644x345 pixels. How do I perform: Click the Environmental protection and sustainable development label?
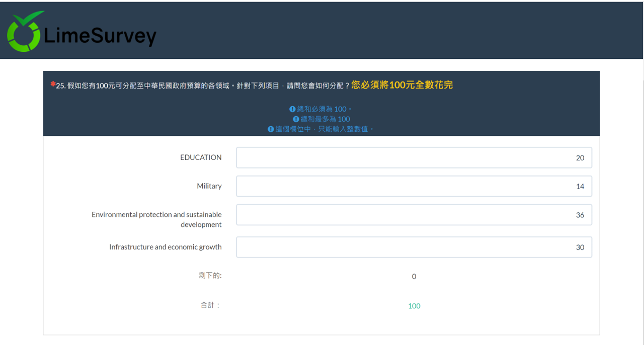[x=156, y=219]
